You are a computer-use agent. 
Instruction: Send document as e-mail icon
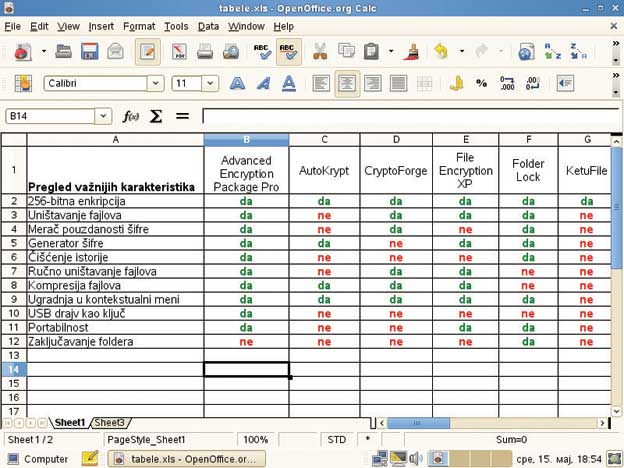(115, 52)
